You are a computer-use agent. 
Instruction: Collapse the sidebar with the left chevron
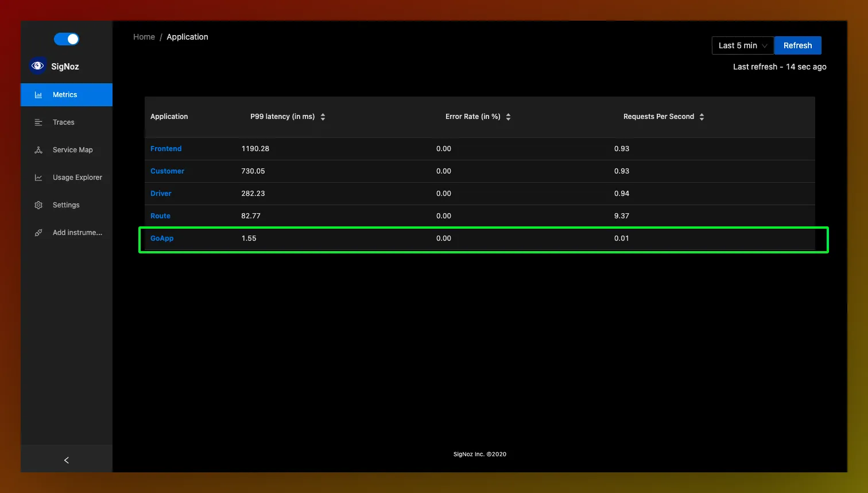click(67, 460)
